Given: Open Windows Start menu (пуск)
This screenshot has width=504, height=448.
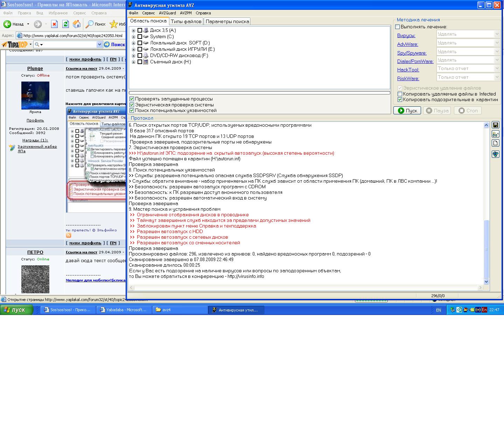Looking at the screenshot, I should click(x=16, y=310).
